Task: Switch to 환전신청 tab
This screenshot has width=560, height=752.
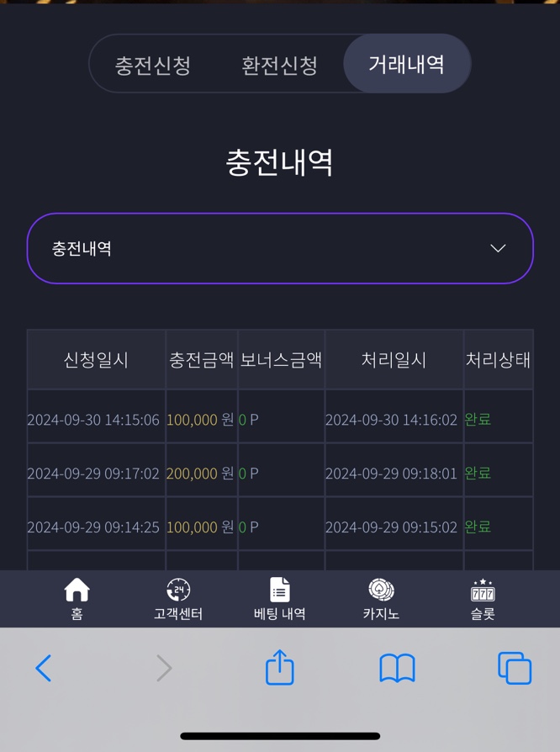Action: [x=279, y=65]
